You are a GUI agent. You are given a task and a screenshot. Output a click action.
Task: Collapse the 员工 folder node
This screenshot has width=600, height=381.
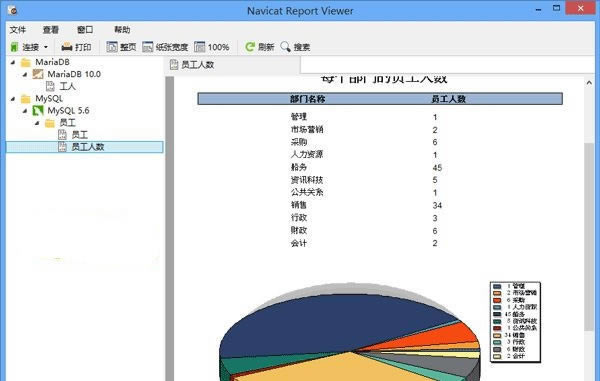point(37,123)
